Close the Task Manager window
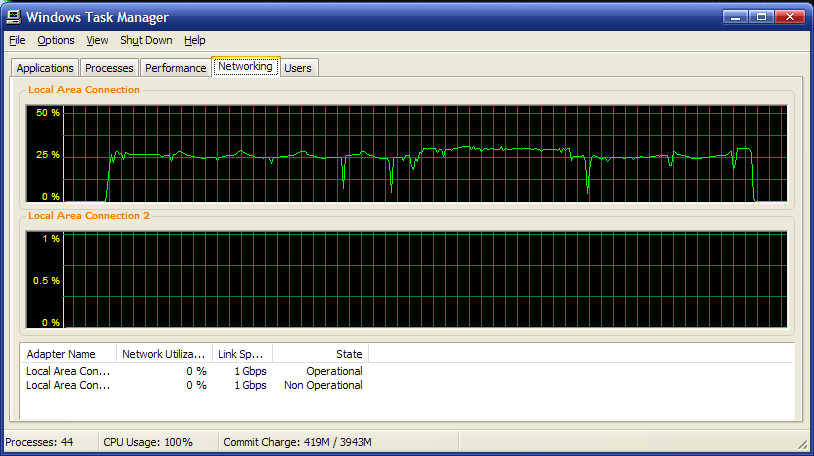814x456 pixels. (x=790, y=17)
